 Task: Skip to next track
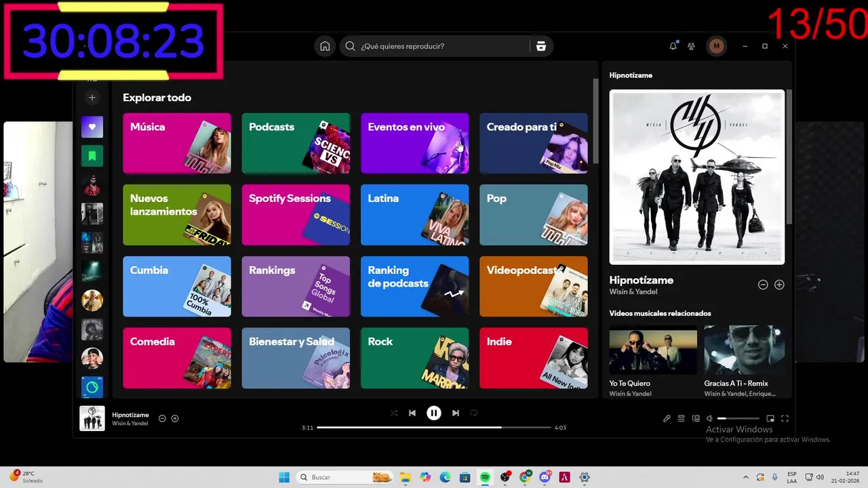tap(456, 413)
